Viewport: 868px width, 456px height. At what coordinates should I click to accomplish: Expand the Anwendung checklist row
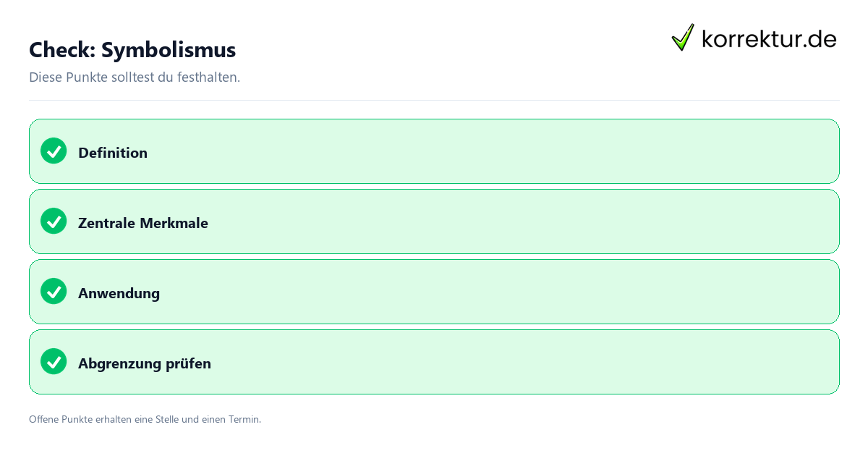coord(434,292)
